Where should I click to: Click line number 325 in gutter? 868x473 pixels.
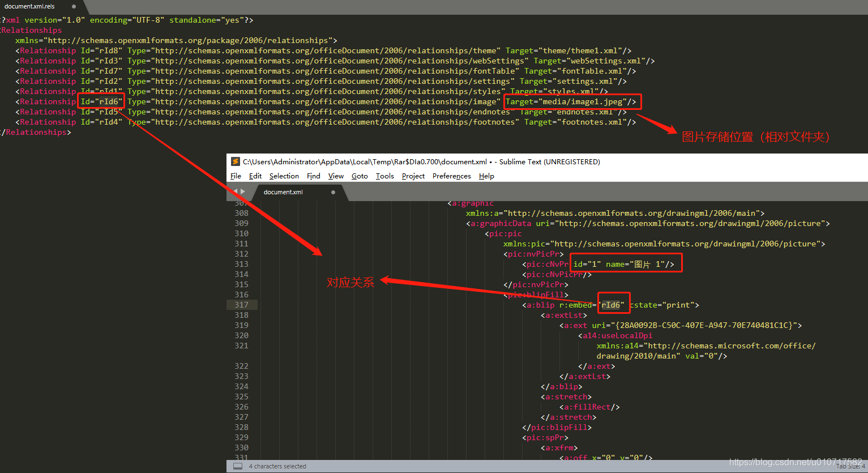click(x=241, y=397)
